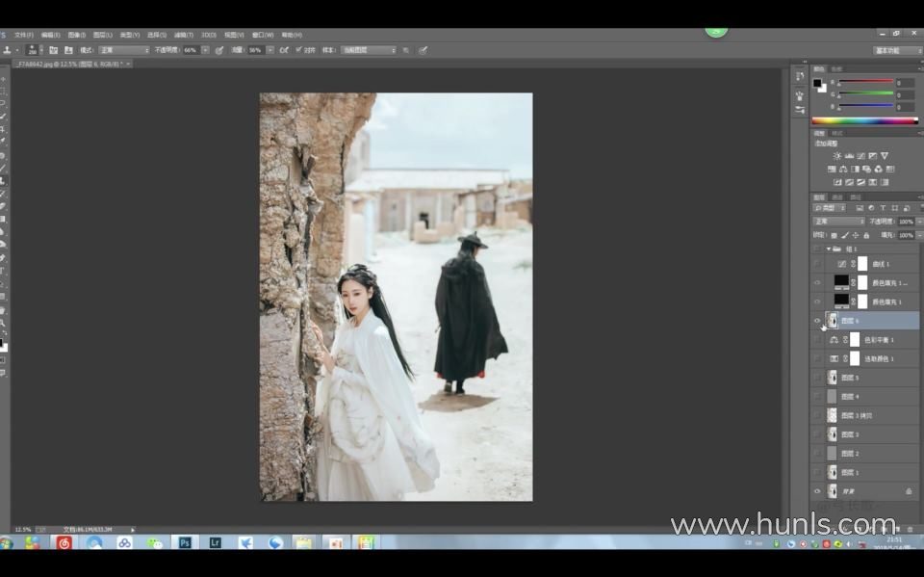Image resolution: width=924 pixels, height=577 pixels.
Task: Click the Photoshop icon in taskbar
Action: (185, 543)
